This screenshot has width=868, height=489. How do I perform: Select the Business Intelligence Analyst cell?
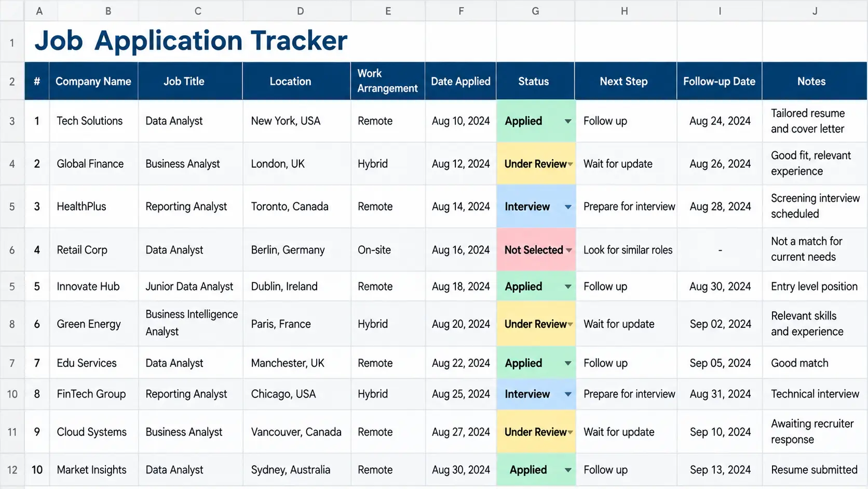pyautogui.click(x=191, y=324)
